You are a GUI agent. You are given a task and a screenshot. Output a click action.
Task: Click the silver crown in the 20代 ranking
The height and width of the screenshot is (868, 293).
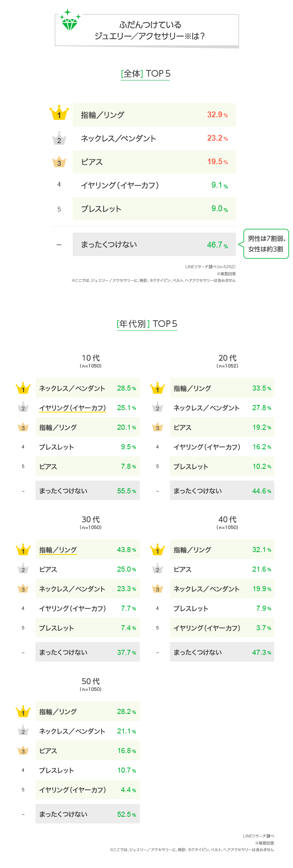[157, 407]
